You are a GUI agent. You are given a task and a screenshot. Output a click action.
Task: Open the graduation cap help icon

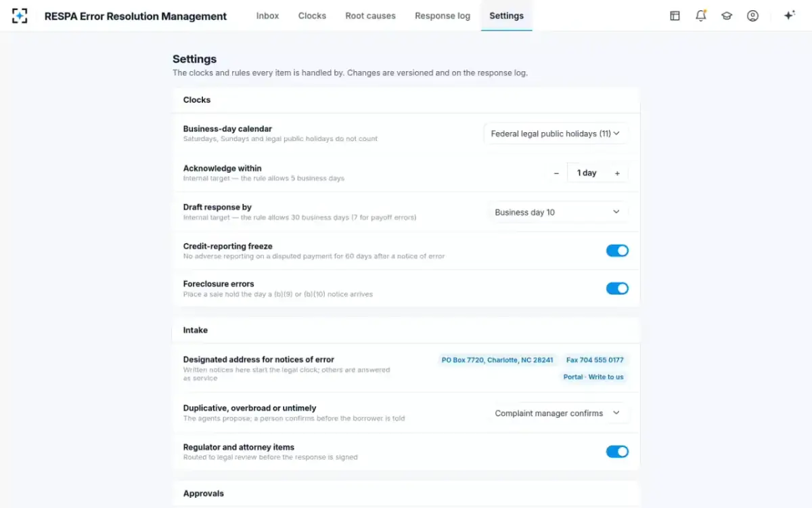727,16
